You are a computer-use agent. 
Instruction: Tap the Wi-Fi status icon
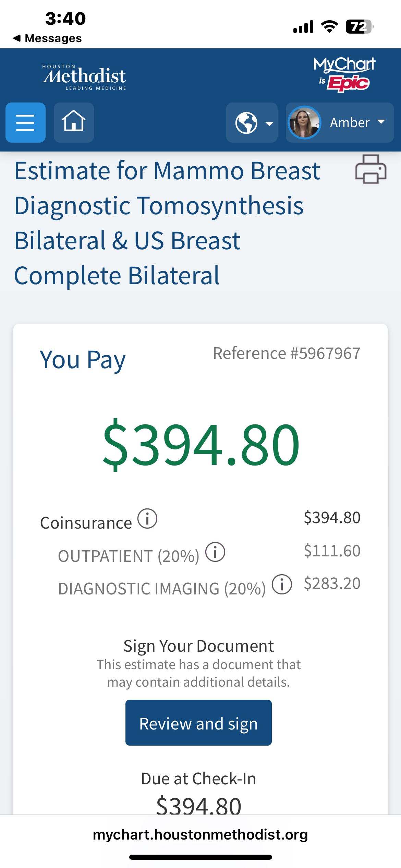tap(329, 26)
